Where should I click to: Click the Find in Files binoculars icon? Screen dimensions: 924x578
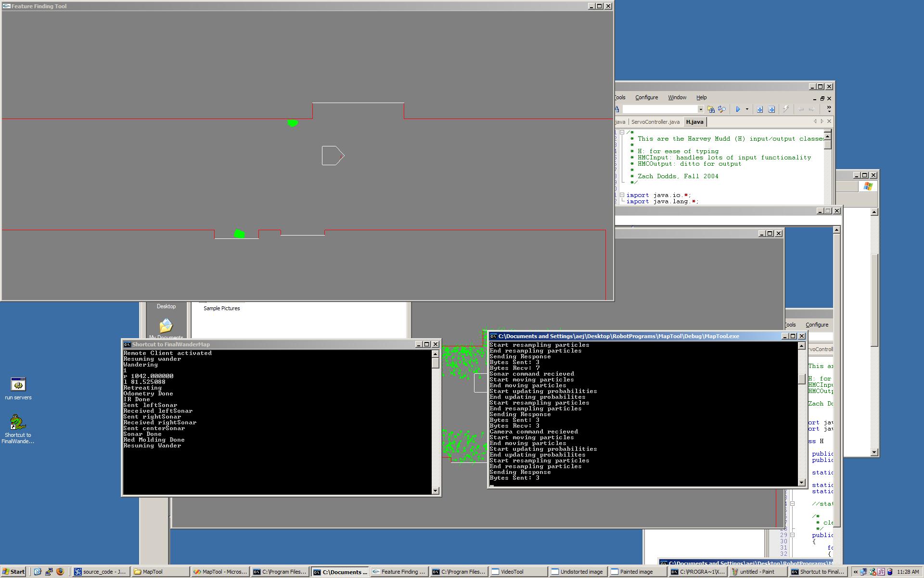click(x=711, y=109)
